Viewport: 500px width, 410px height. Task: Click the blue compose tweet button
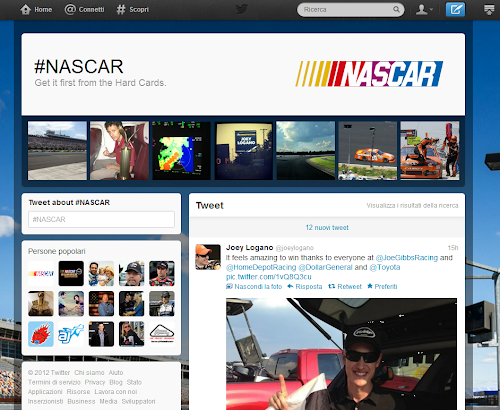[x=455, y=9]
